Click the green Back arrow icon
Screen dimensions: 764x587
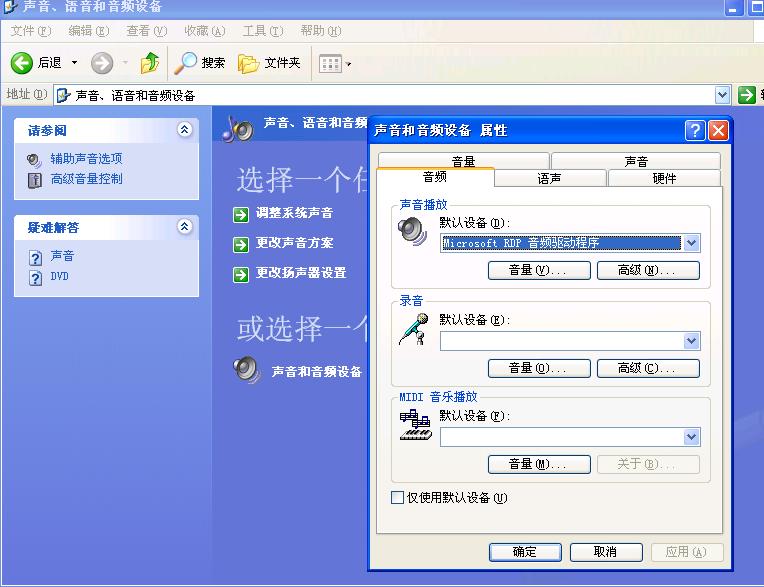coord(21,63)
